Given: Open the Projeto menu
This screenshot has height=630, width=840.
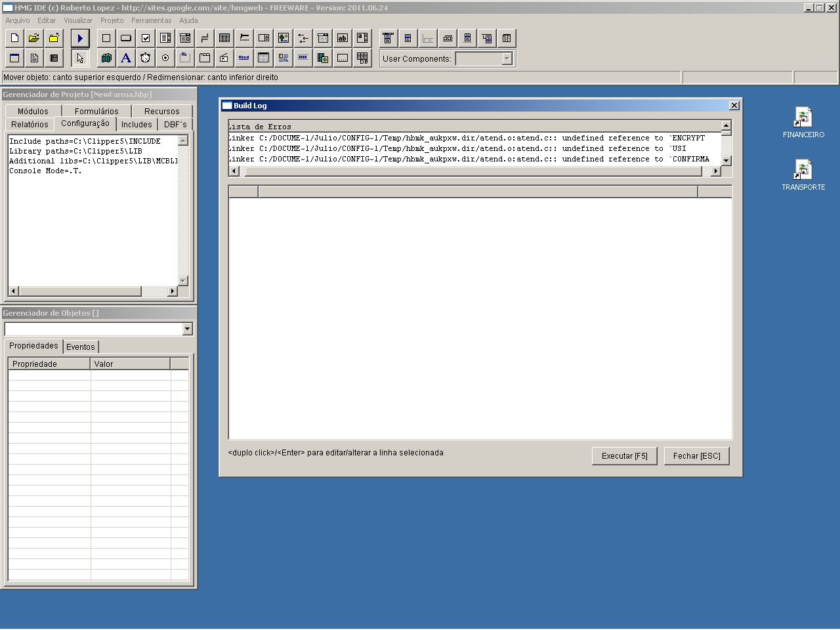Looking at the screenshot, I should tap(112, 20).
